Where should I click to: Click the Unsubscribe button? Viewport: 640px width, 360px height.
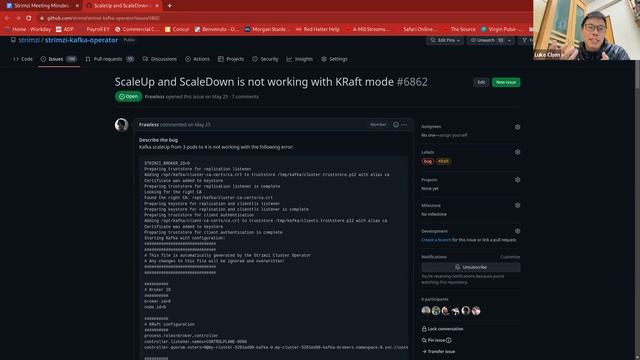click(x=471, y=267)
